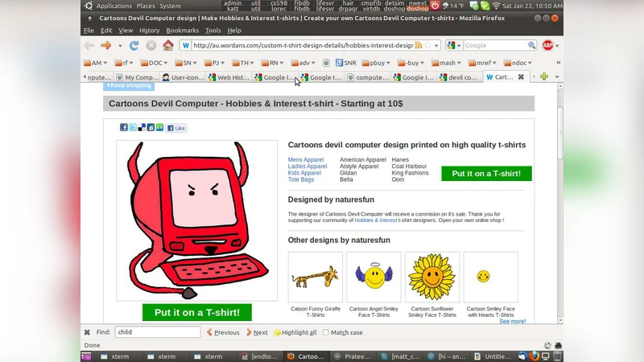
Task: Open the search engine selector dropdown
Action: pyautogui.click(x=456, y=46)
